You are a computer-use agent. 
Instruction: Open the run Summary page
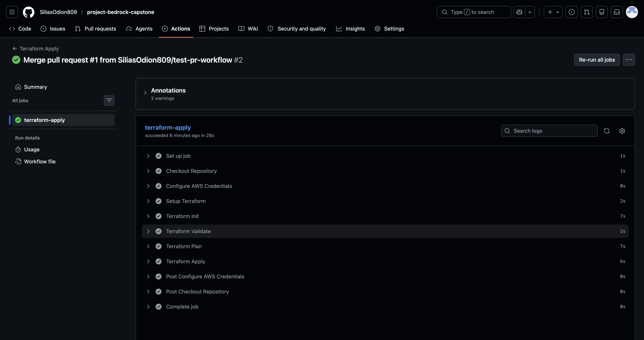coord(63,87)
